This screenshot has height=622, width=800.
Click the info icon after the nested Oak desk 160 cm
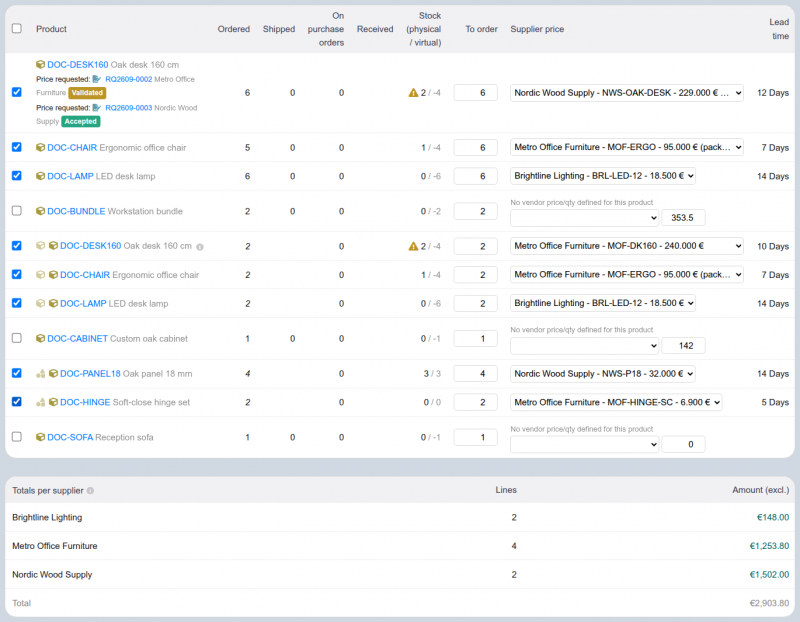[200, 247]
